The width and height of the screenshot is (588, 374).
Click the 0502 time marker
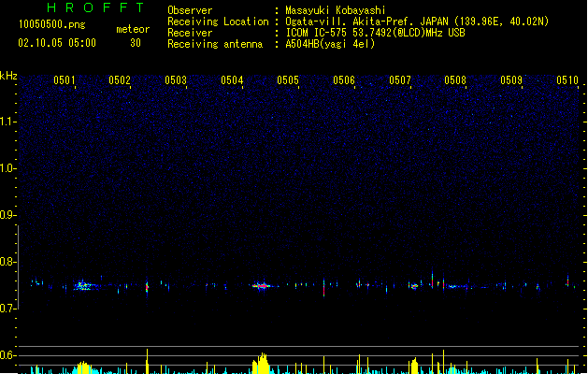click(120, 80)
